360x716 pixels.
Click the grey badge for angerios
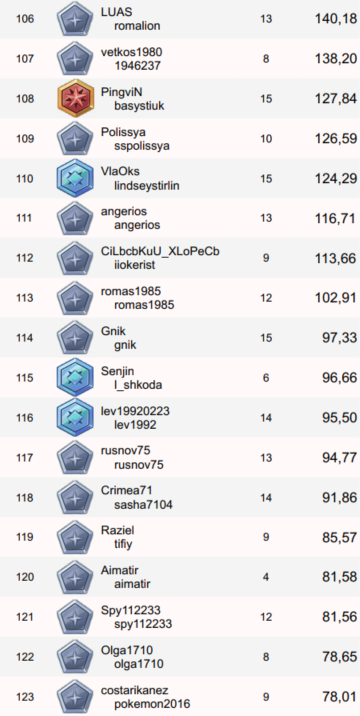pos(75,218)
